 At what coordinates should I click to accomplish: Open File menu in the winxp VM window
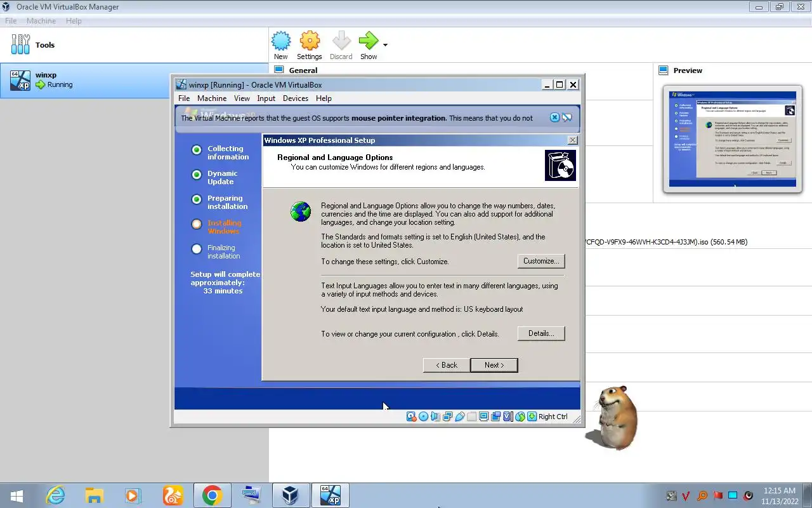click(x=184, y=98)
